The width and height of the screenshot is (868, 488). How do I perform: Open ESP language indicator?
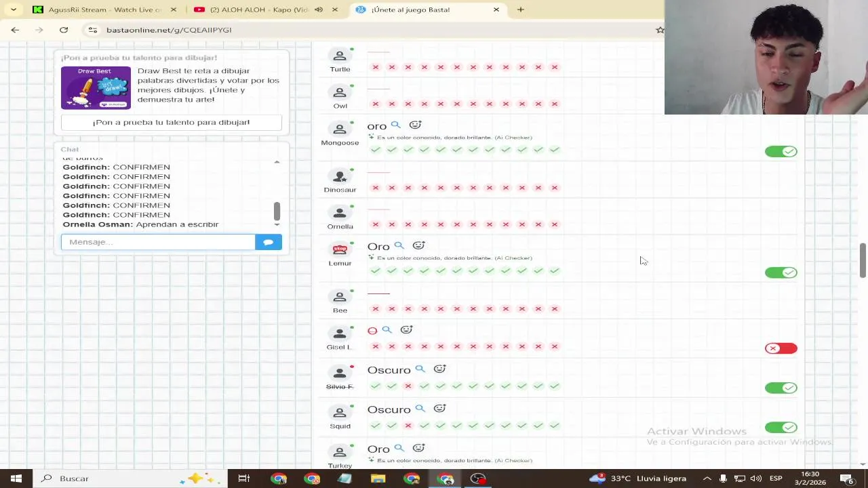point(776,479)
